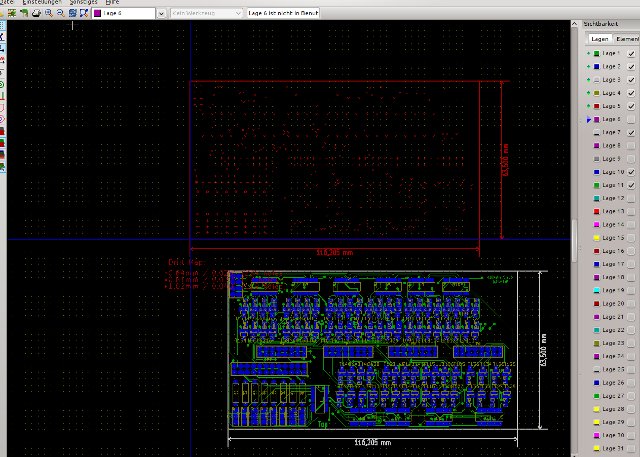Click the zoom in magnifier icon
The height and width of the screenshot is (457, 640).
click(49, 13)
